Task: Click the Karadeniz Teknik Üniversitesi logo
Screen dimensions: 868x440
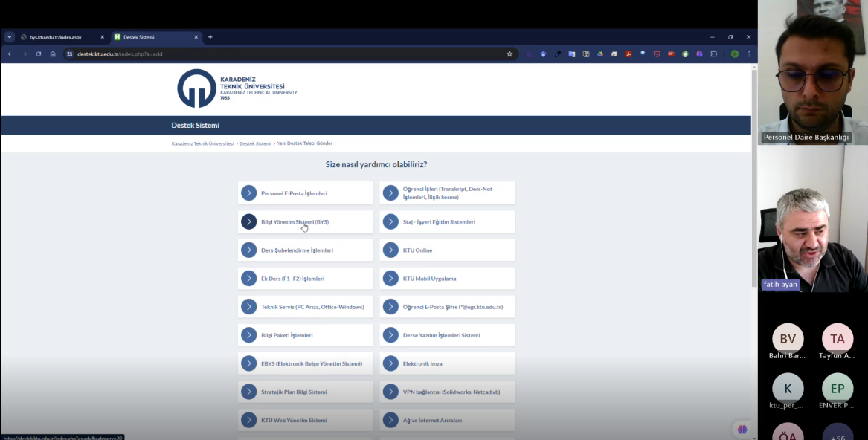Action: [237, 88]
